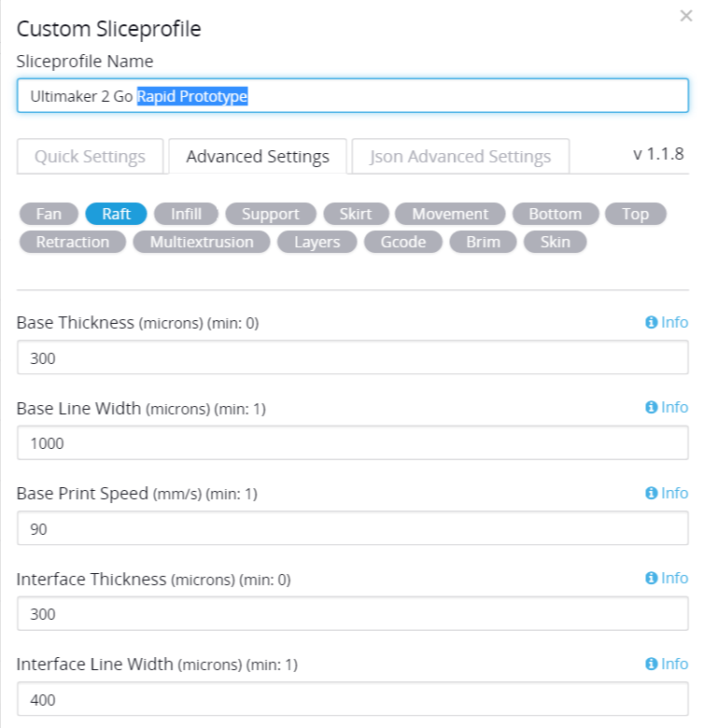Show the Gcode settings category

click(403, 242)
